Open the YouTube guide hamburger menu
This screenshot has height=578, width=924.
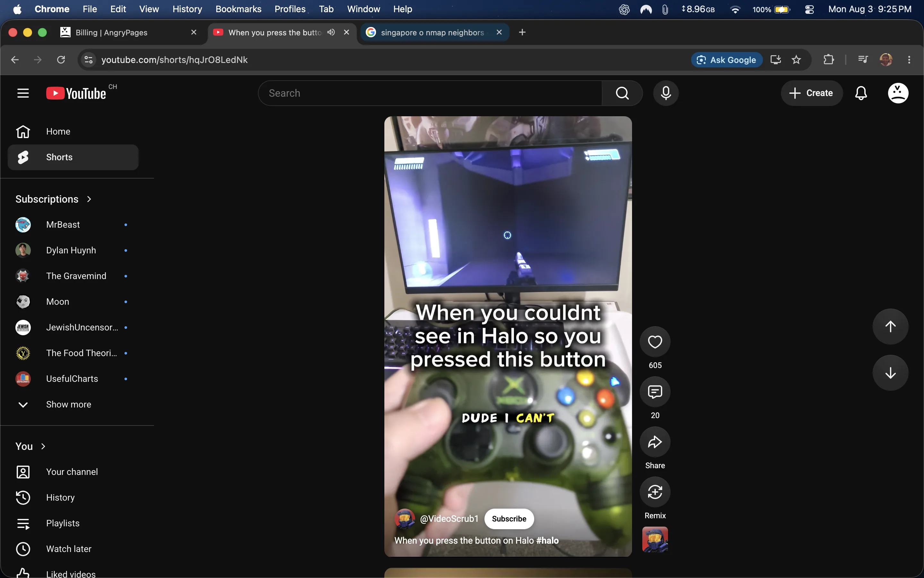23,93
